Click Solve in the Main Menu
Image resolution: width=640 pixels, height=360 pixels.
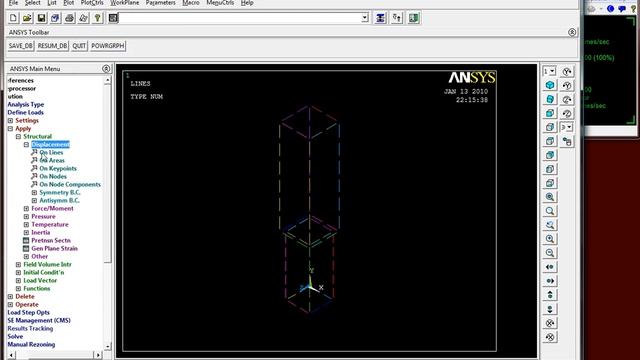(x=15, y=337)
